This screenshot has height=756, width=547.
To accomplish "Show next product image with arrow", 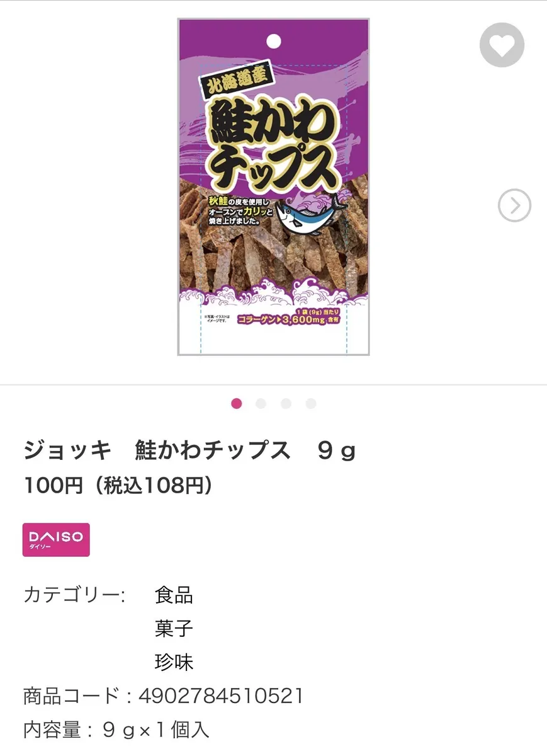I will tap(514, 205).
